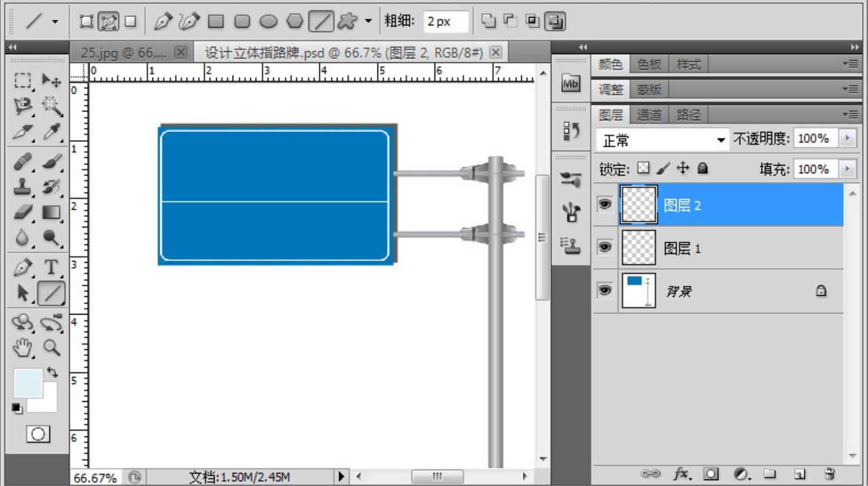Choose the Magic Wand tool
Image resolution: width=868 pixels, height=486 pixels.
tap(51, 106)
